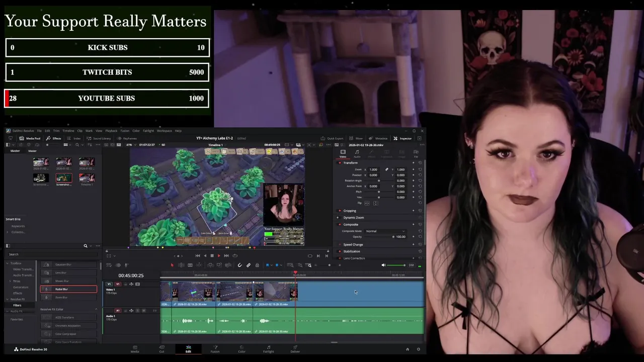The image size is (644, 362).
Task: Collapse the Resolve FX Color group
Action: 96,309
